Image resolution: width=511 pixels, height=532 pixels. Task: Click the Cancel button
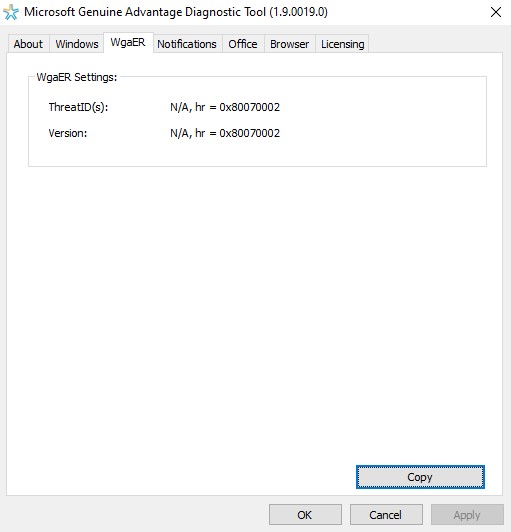pos(386,515)
